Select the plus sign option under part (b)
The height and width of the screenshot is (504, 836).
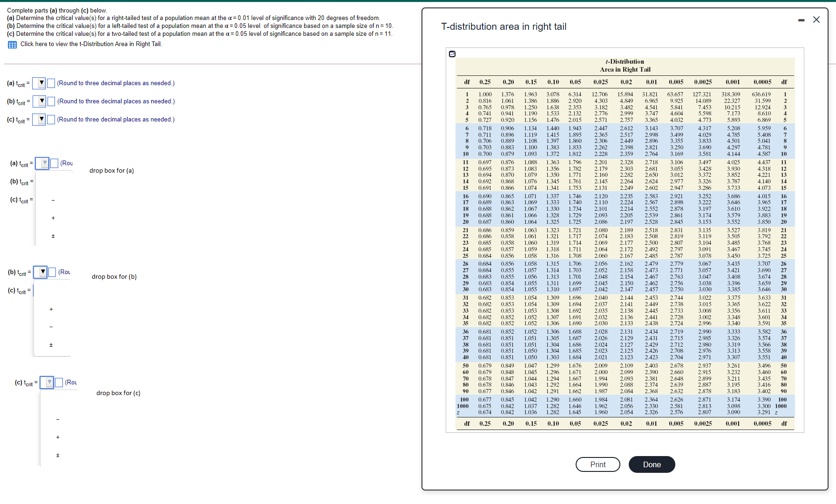pos(51,309)
